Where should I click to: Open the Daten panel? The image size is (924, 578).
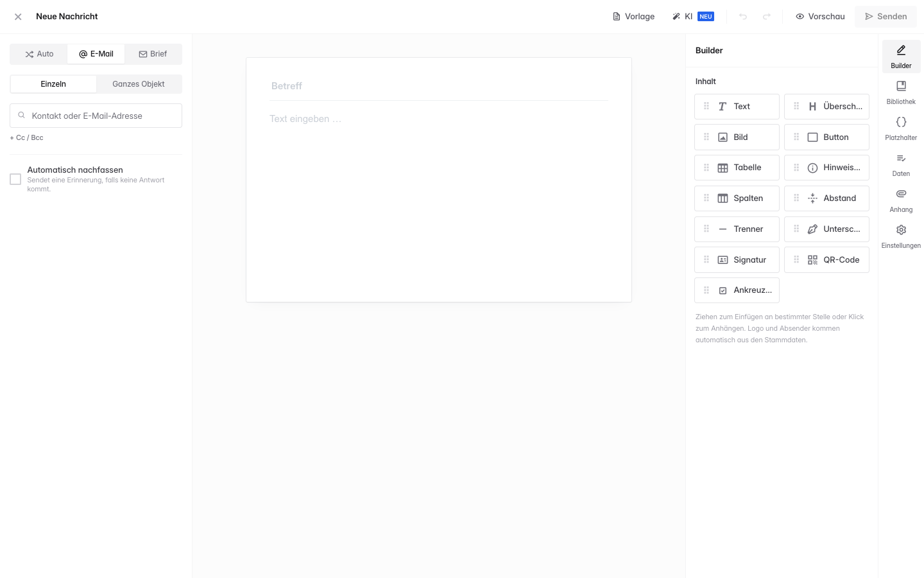coord(901,164)
